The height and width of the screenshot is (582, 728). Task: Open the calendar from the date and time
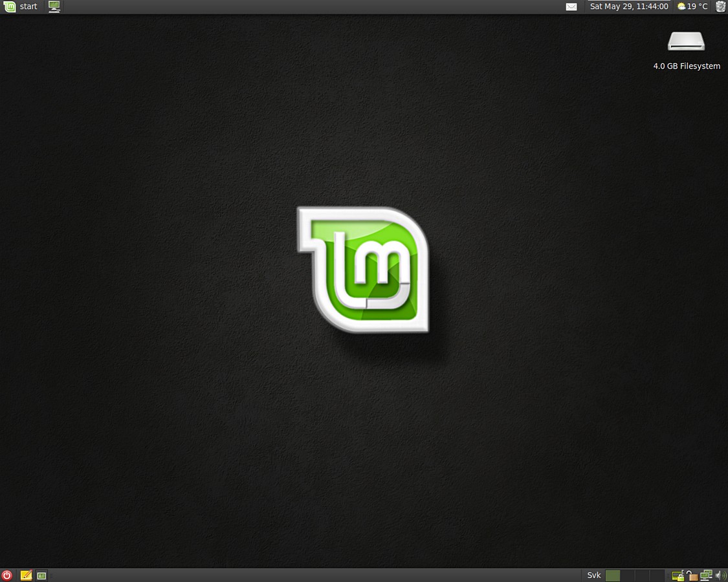[x=628, y=6]
